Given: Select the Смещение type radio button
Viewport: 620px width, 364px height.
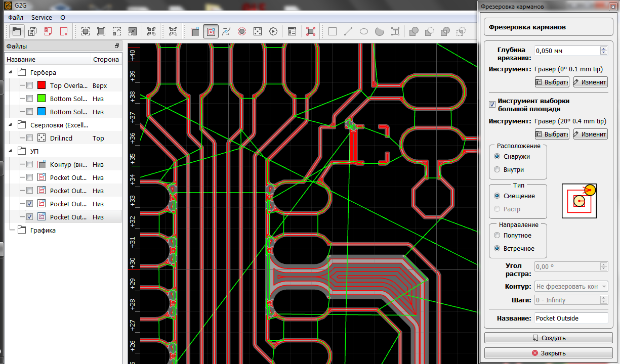Looking at the screenshot, I should click(x=497, y=196).
